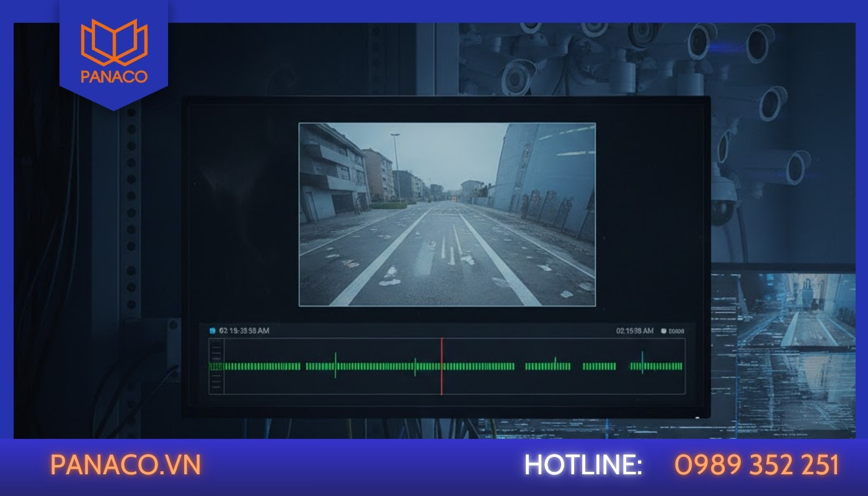Toggle the highlighted green channel row in the sidebar
Image resolution: width=868 pixels, height=496 pixels.
(x=216, y=366)
